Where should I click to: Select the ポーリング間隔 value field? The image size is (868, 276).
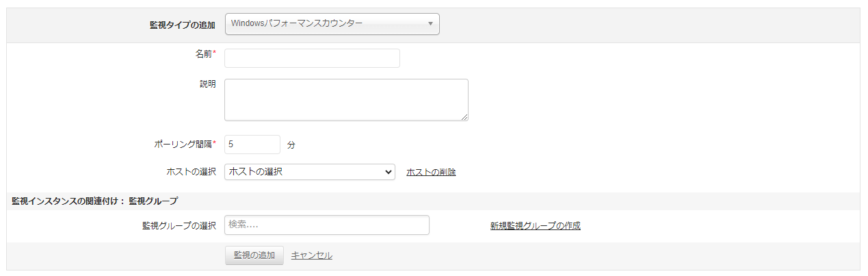(252, 145)
